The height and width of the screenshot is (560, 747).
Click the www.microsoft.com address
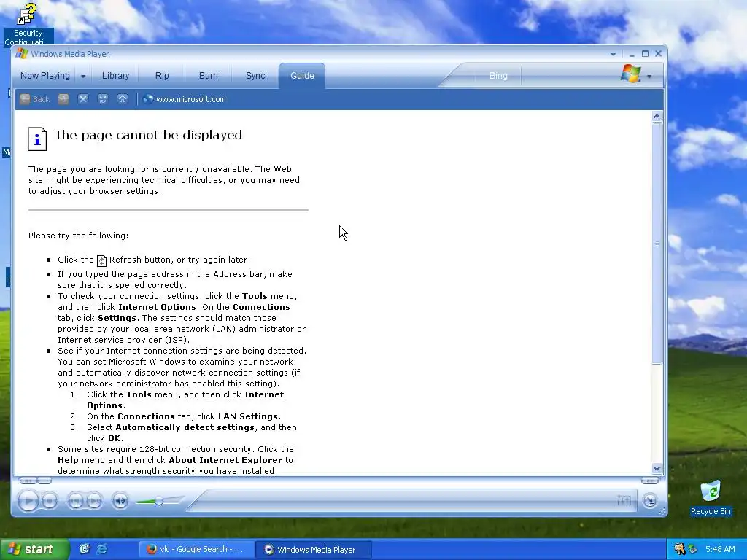[191, 99]
